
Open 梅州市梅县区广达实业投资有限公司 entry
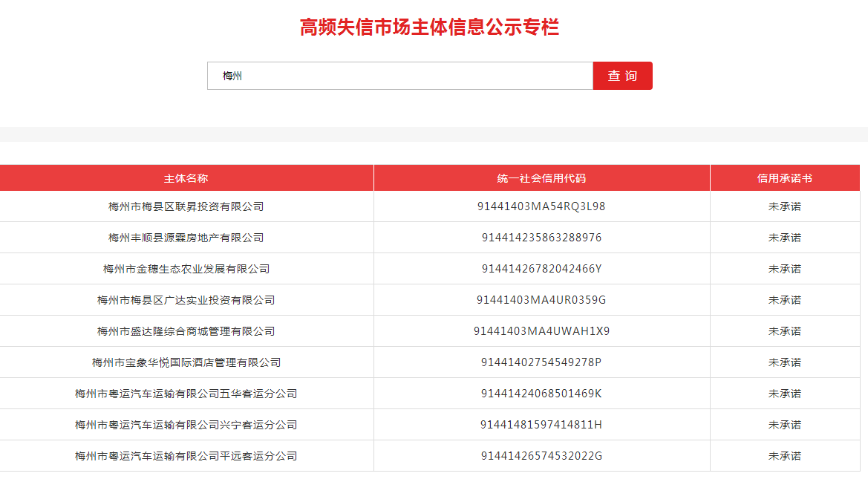click(x=186, y=300)
